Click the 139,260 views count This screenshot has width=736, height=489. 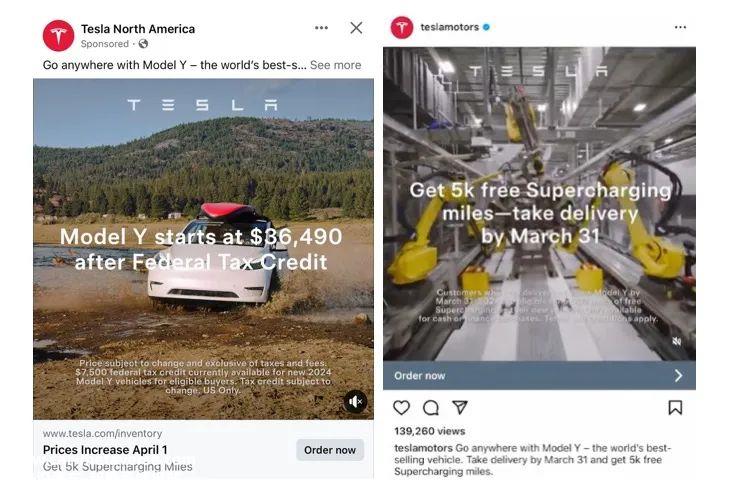click(429, 431)
